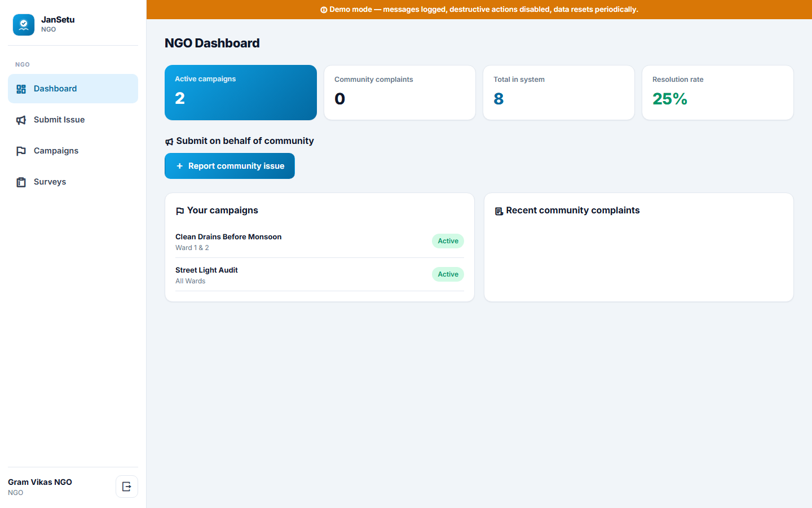Click megaphone icon beside Submit on behalf heading
Viewport: 812px width, 508px height.
[169, 142]
